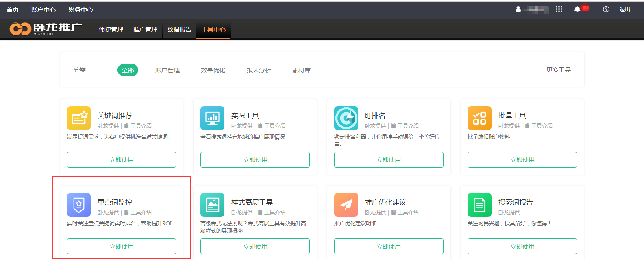The height and width of the screenshot is (260, 644).
Task: Go to 首页 in top bar
Action: click(13, 9)
